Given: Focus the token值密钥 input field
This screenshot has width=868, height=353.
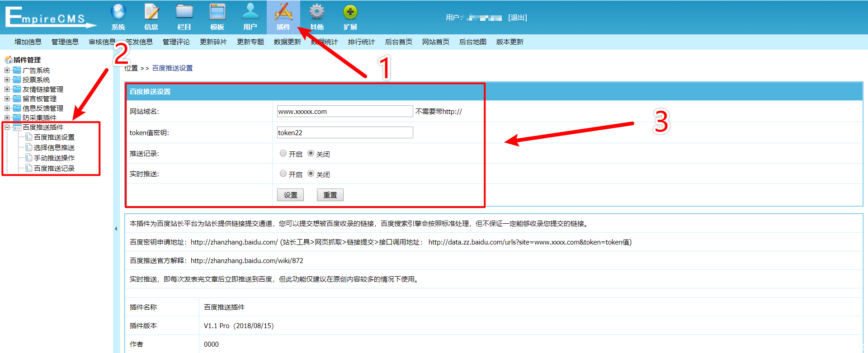Looking at the screenshot, I should pyautogui.click(x=345, y=132).
